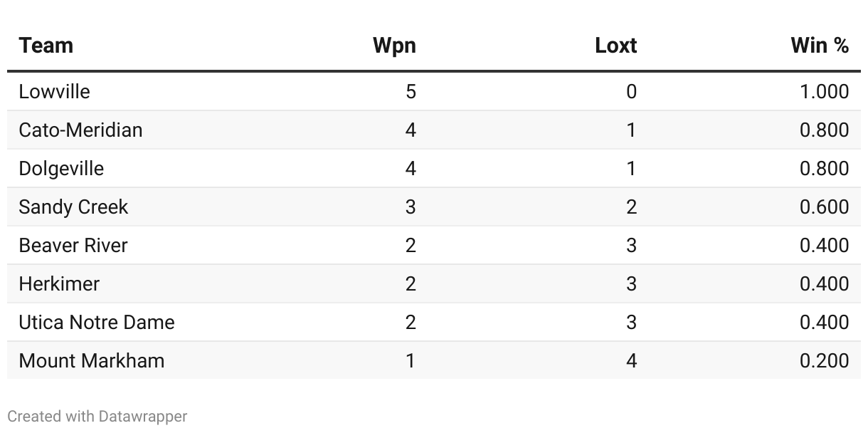
Task: Click Lowville's Loxt value of 0
Action: pos(631,92)
